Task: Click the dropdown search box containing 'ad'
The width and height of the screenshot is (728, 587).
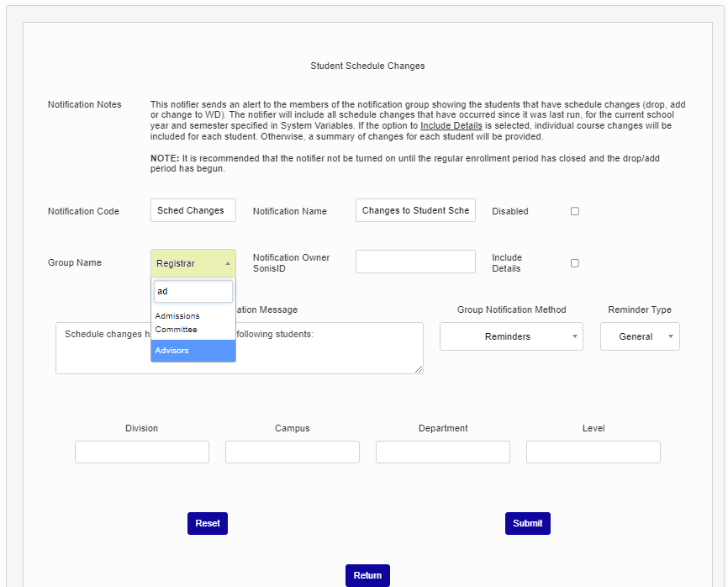Action: pyautogui.click(x=193, y=292)
